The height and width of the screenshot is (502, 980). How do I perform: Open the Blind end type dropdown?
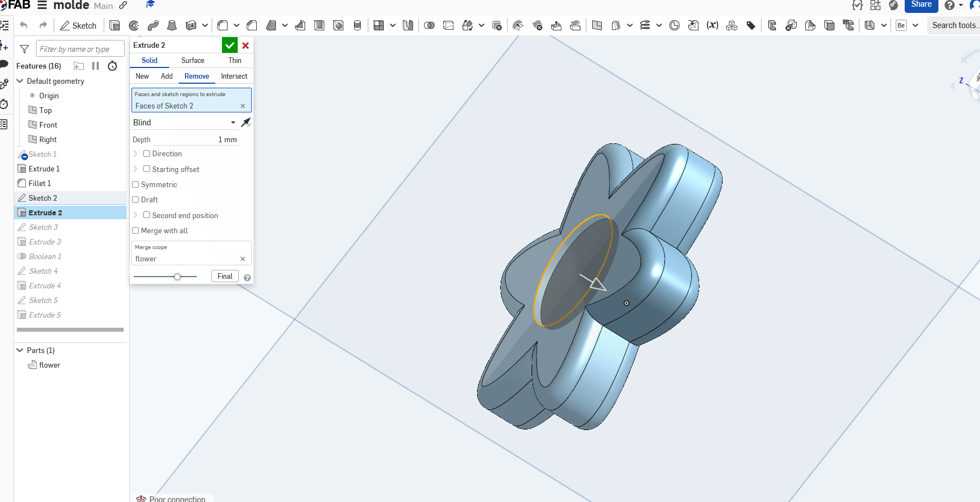click(x=184, y=122)
